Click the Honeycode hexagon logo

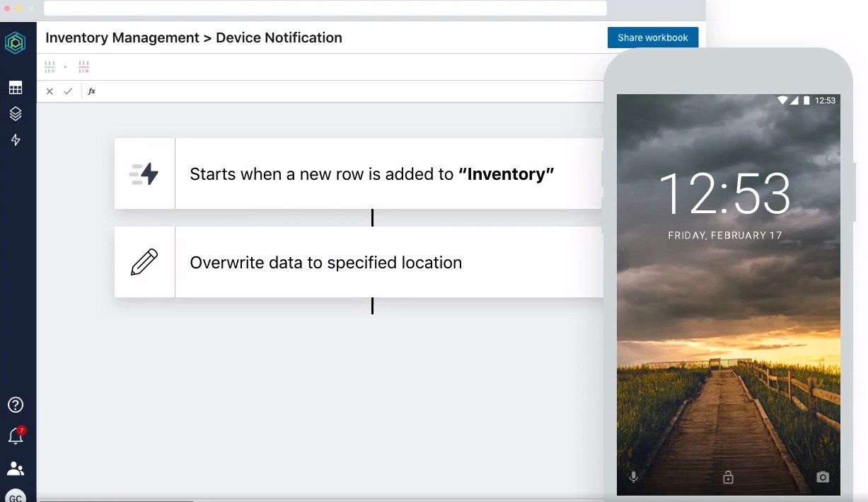point(16,43)
